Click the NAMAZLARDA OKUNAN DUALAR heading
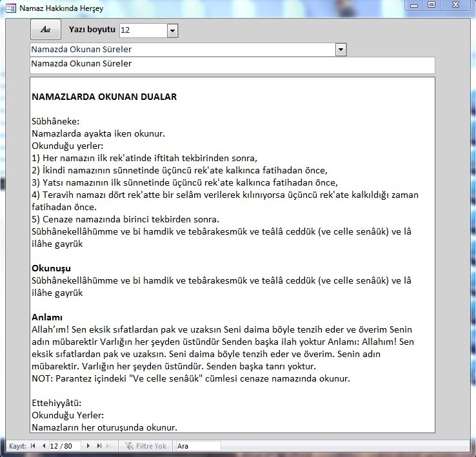 [104, 97]
